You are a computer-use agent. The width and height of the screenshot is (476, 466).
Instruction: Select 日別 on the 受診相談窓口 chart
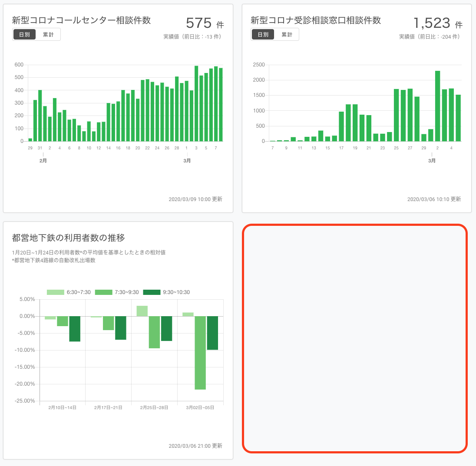(x=263, y=33)
